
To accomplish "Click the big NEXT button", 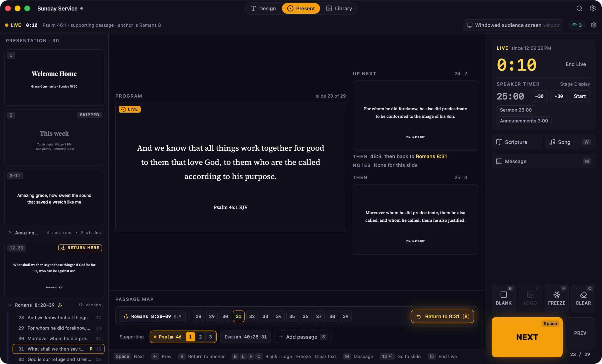I will pos(527,337).
